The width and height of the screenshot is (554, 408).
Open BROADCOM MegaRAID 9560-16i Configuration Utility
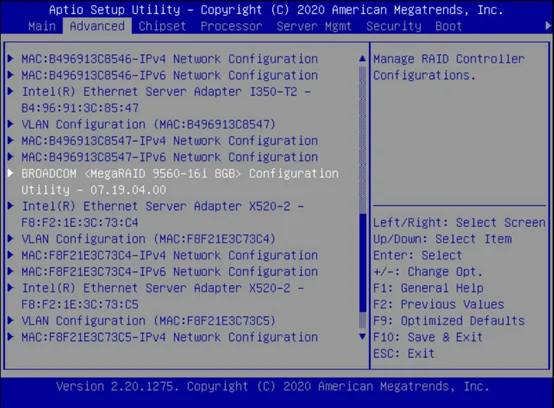180,182
